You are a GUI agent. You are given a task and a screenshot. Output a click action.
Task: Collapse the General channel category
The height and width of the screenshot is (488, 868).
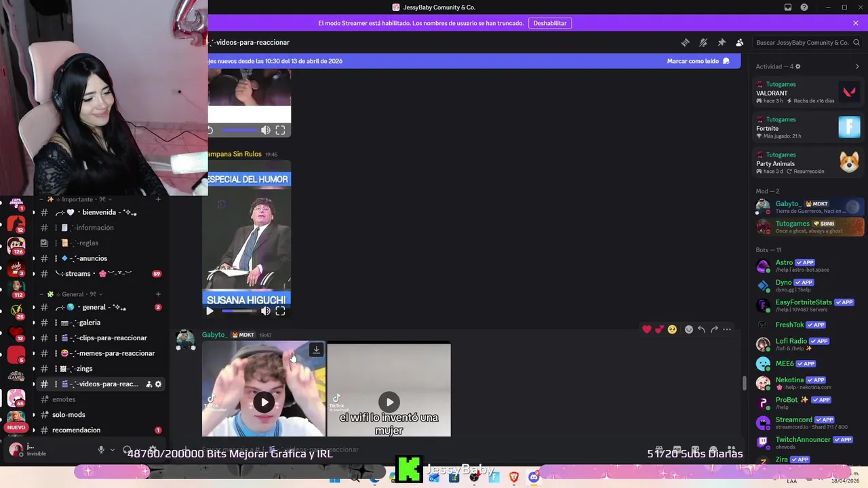(x=73, y=294)
